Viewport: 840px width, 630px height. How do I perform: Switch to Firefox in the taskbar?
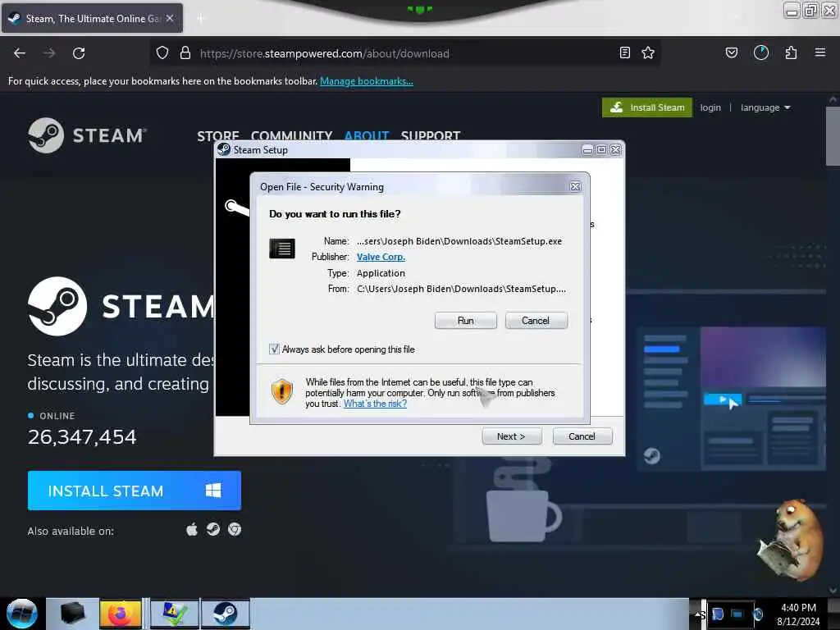(121, 614)
